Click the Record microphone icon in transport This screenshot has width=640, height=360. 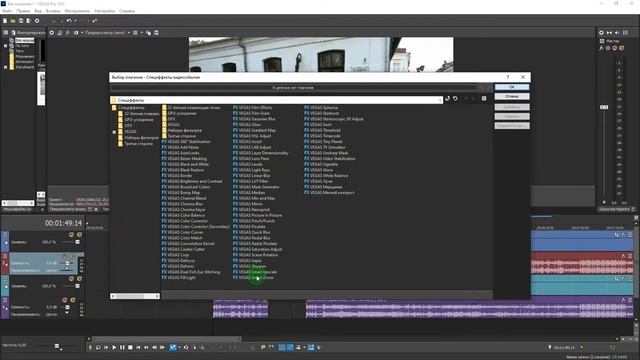click(x=90, y=347)
